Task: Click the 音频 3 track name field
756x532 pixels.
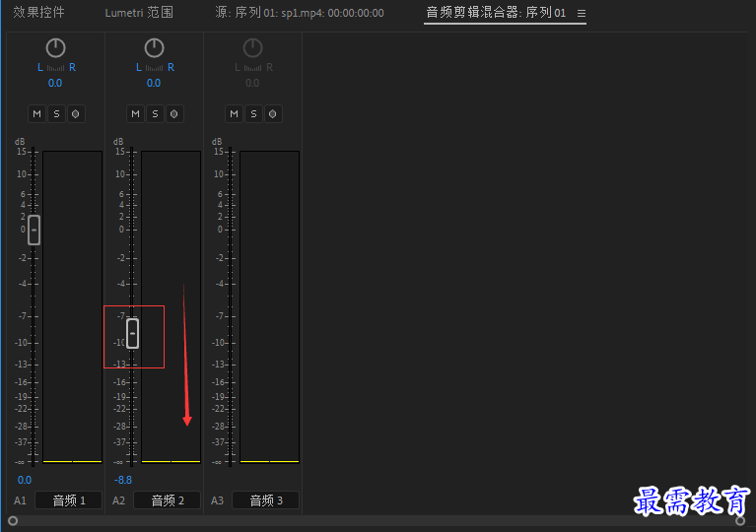Action: coord(266,500)
